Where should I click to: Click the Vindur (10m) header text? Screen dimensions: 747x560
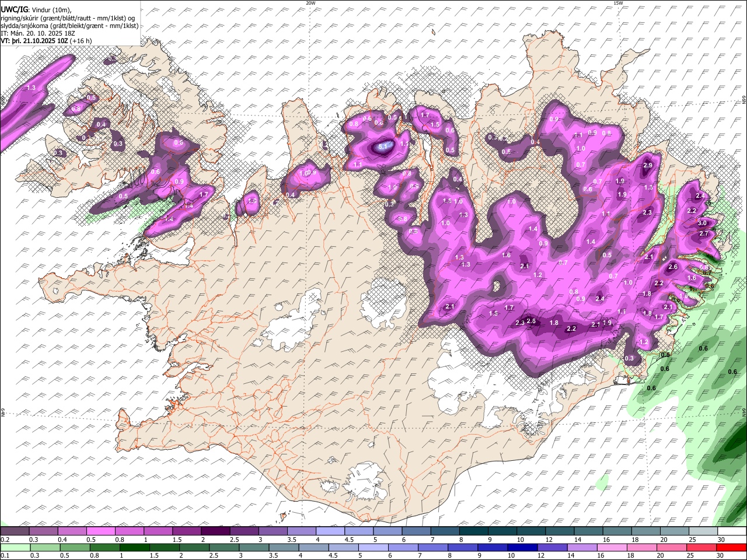[x=50, y=9]
